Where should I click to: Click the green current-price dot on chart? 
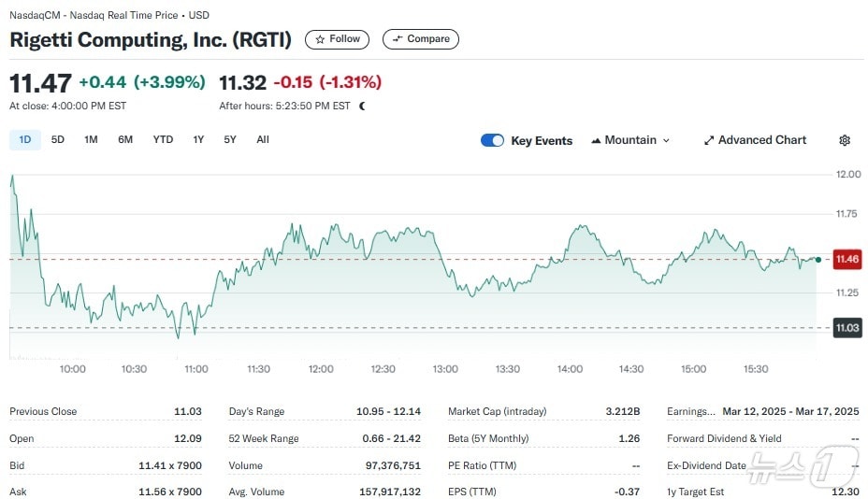[x=818, y=260]
